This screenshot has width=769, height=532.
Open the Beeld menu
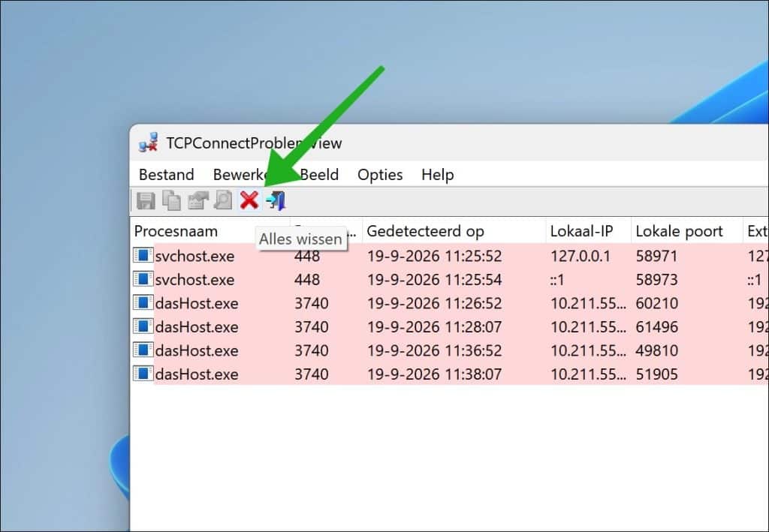pyautogui.click(x=319, y=174)
